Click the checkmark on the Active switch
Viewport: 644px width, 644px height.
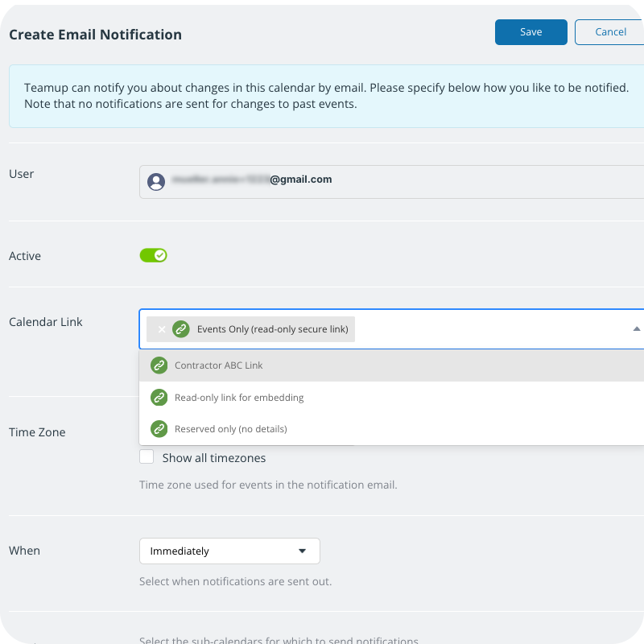160,255
